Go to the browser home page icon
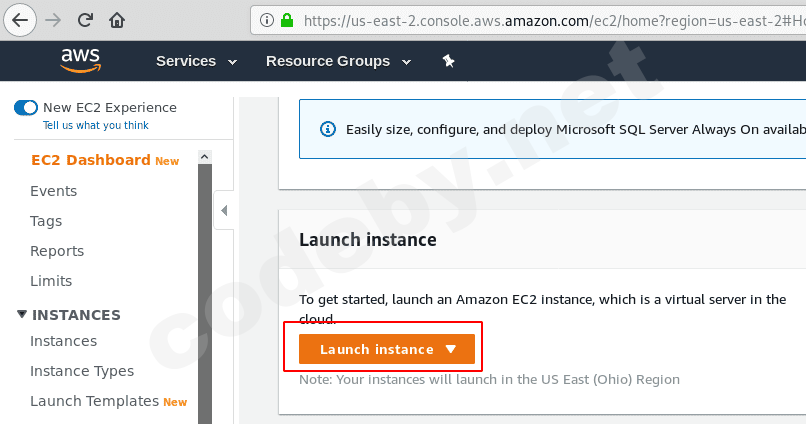This screenshot has height=424, width=806. coord(117,19)
